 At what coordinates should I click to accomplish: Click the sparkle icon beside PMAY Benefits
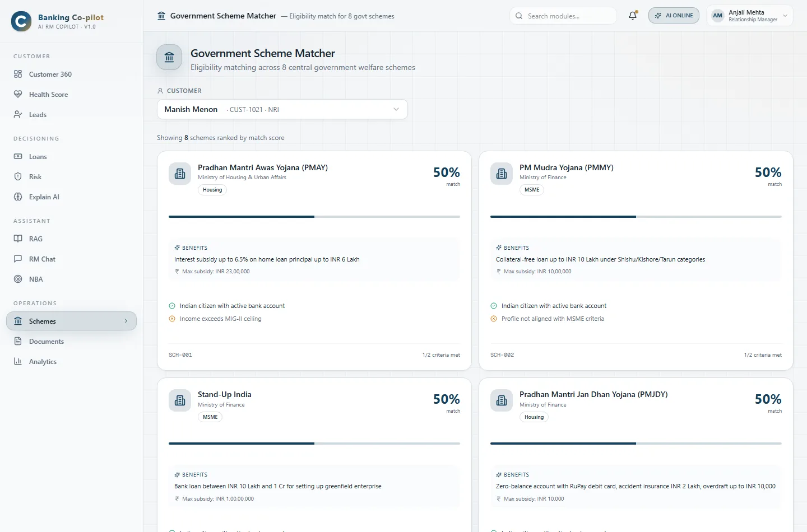(177, 248)
